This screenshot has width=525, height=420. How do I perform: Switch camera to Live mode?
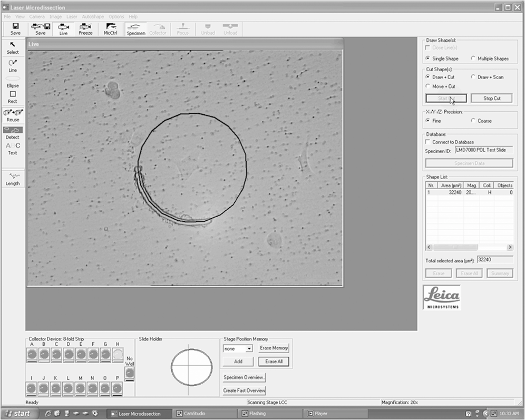point(63,29)
